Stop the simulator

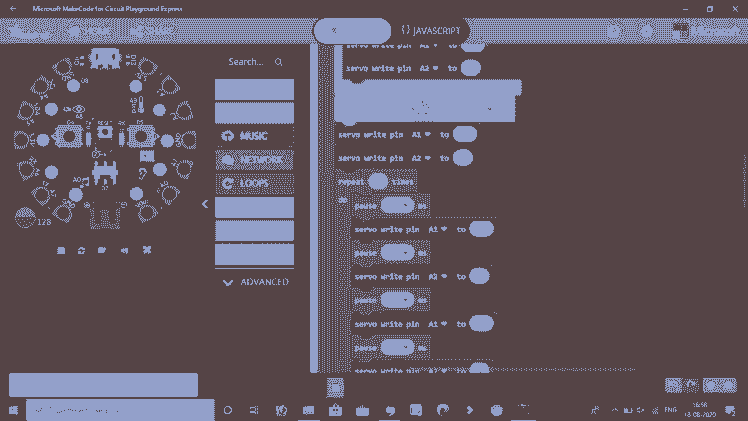tap(61, 250)
